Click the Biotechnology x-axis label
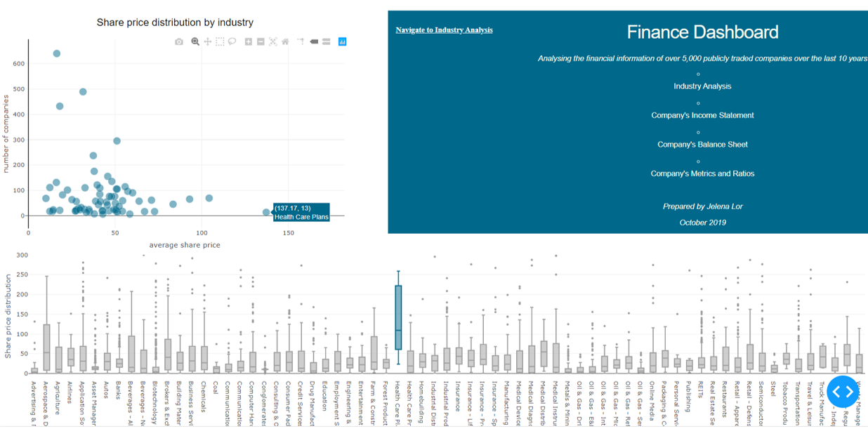868x429 pixels. (x=154, y=402)
